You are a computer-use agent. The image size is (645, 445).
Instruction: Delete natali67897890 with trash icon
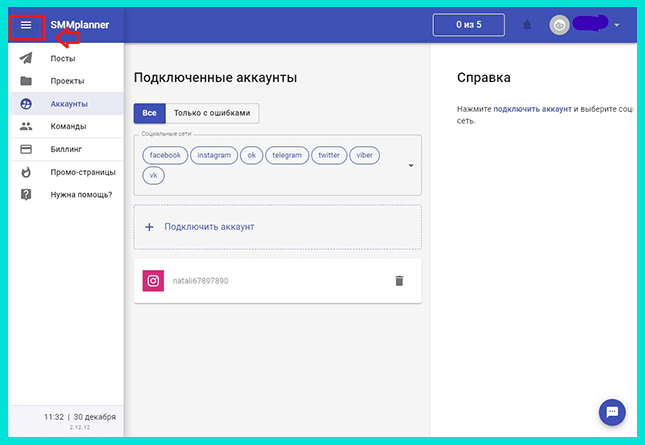(x=399, y=281)
